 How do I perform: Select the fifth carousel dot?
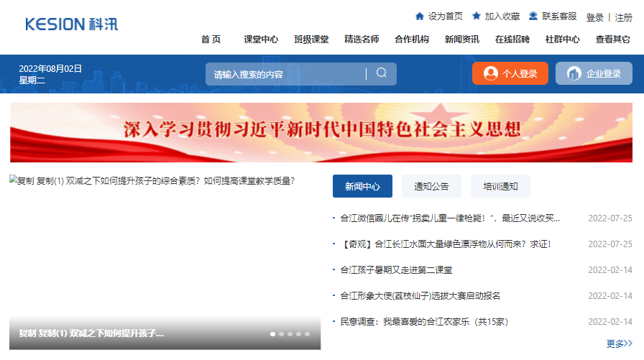coord(307,334)
